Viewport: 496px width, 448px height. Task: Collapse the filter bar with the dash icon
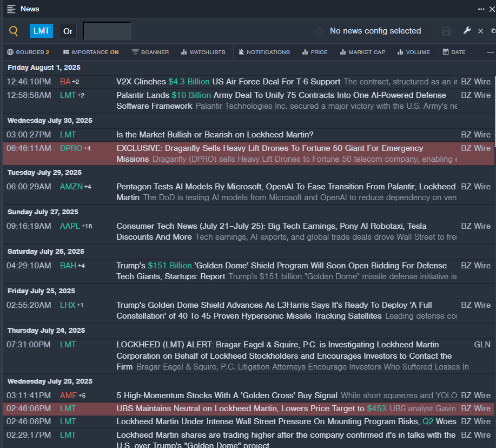coord(490,52)
